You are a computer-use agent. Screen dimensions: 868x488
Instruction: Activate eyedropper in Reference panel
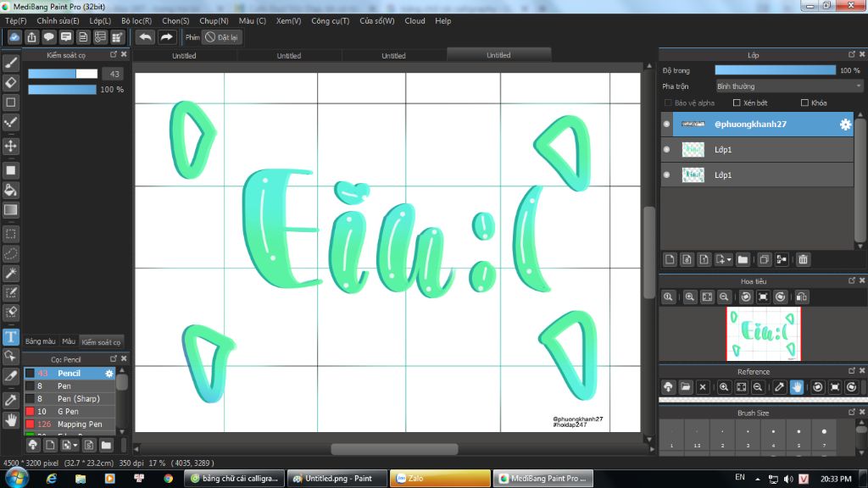[x=779, y=387]
